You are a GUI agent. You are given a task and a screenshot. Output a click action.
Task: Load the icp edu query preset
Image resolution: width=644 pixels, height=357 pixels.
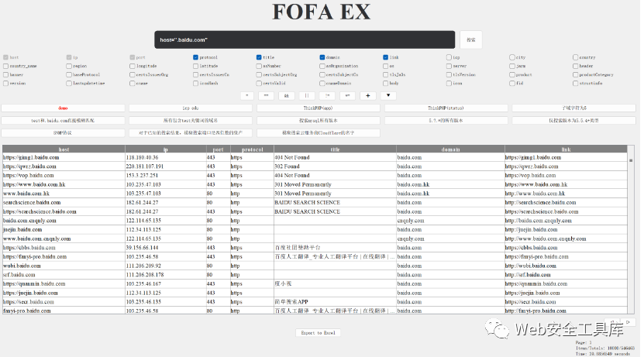pos(191,108)
